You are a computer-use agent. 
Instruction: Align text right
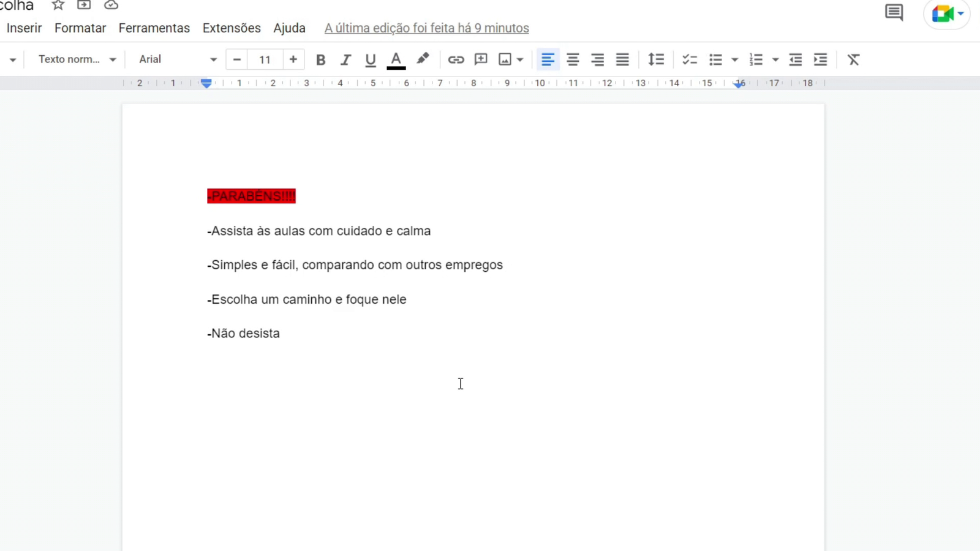(597, 59)
